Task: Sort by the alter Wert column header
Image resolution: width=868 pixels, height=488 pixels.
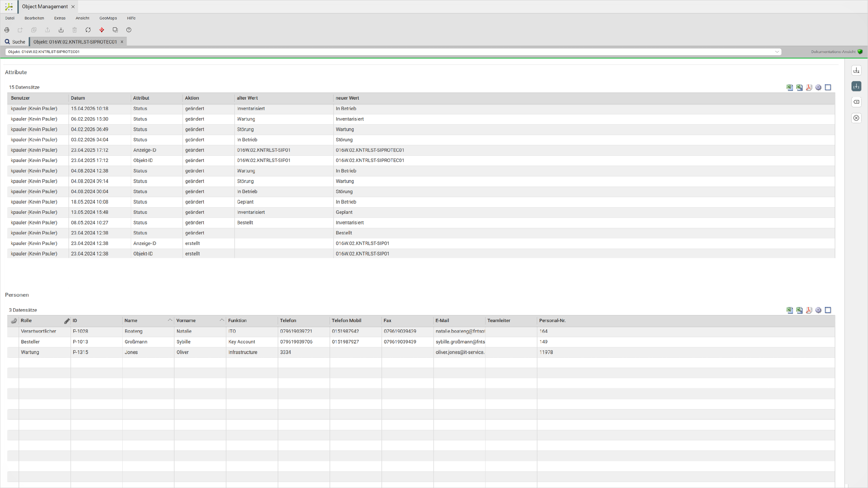Action: click(284, 98)
